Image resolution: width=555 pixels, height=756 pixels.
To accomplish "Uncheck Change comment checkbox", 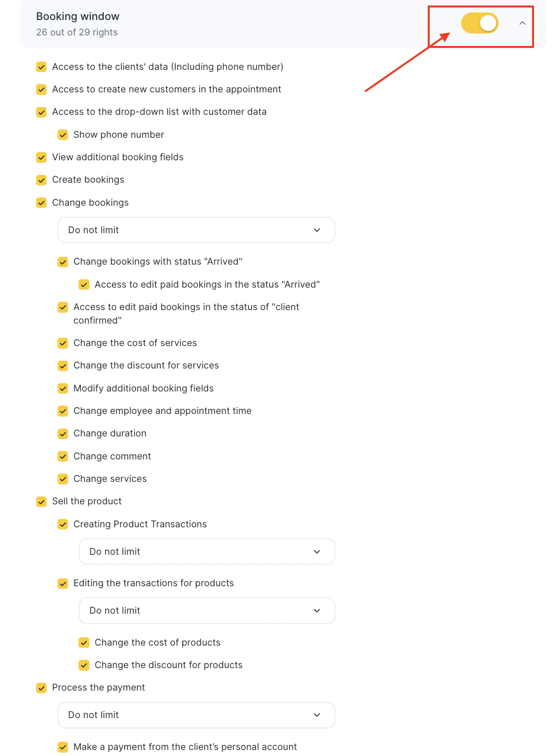I will coord(63,456).
